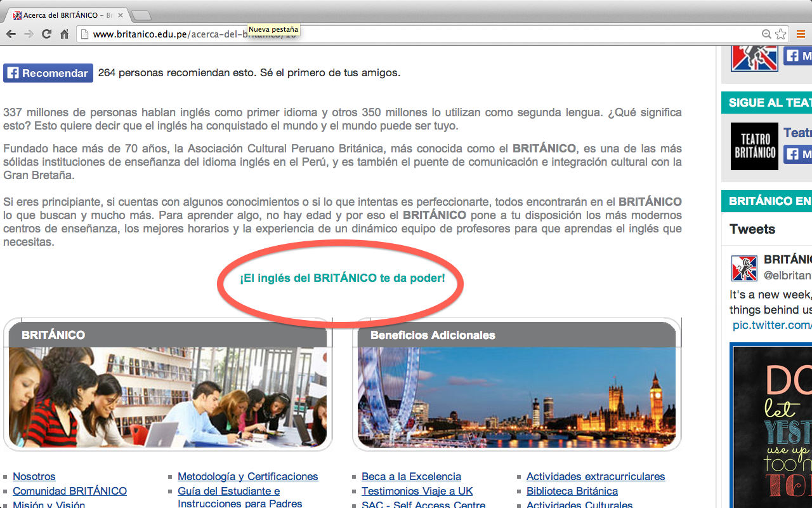Click the slogan ¡El inglés del BRITÁNICO te da poder!

point(343,278)
